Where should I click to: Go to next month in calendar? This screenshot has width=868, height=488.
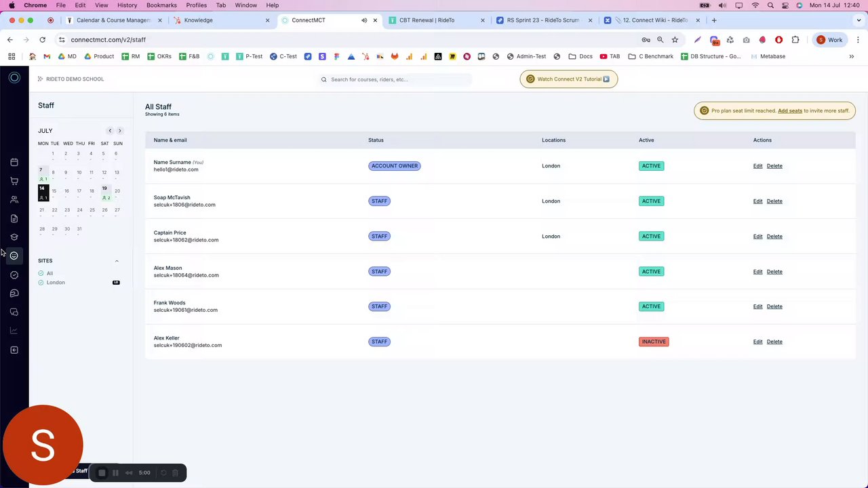[x=120, y=131]
